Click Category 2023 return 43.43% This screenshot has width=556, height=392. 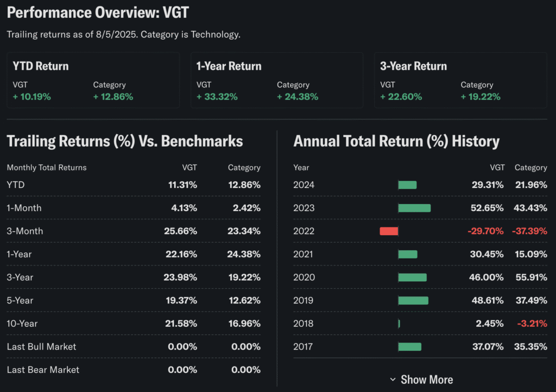(x=530, y=208)
